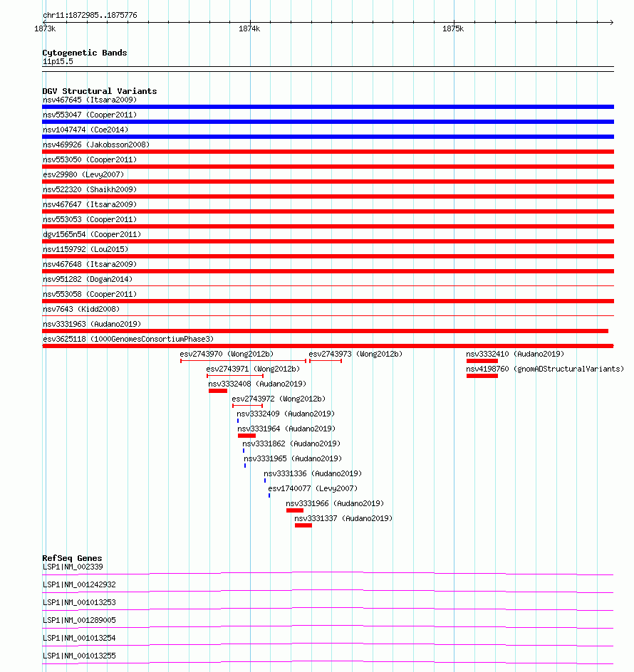Image resolution: width=634 pixels, height=672 pixels.
Task: Select variant nsv553047 (Cooper2011) label
Action: (x=90, y=115)
